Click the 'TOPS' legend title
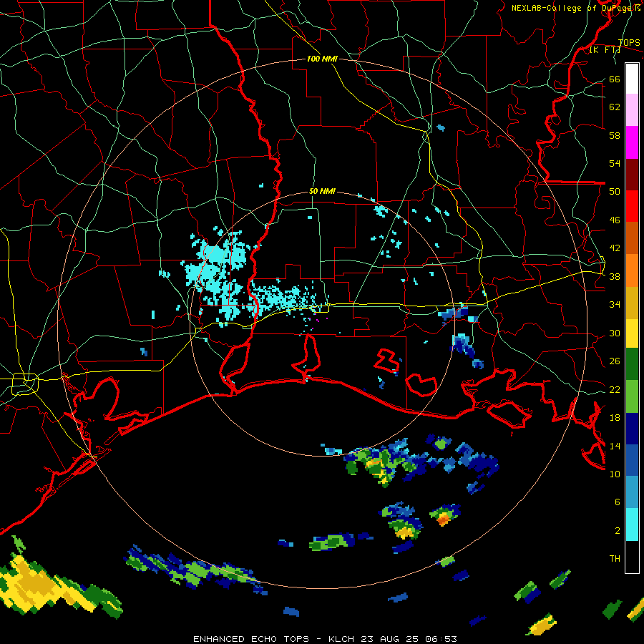The height and width of the screenshot is (644, 644). pos(629,42)
